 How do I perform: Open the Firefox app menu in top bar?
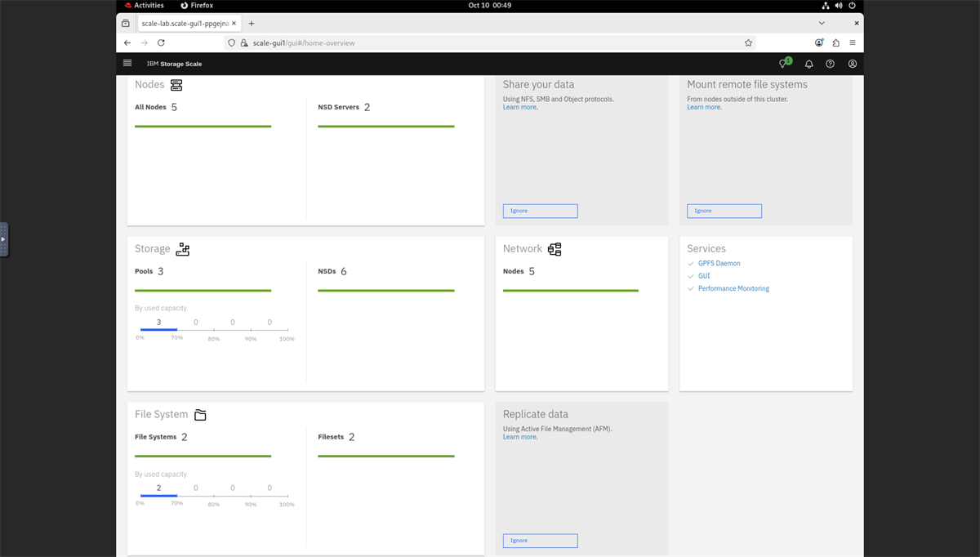click(x=197, y=5)
